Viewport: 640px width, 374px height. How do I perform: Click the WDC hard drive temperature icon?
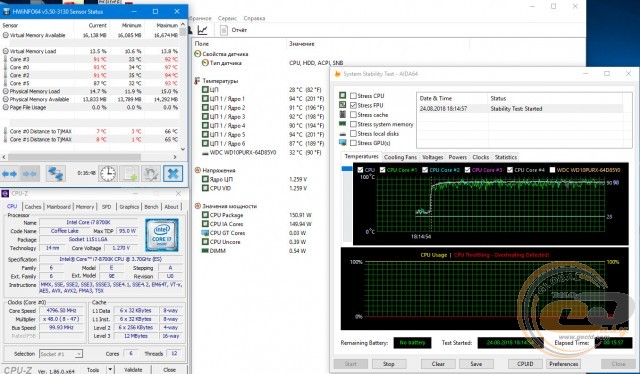point(205,153)
